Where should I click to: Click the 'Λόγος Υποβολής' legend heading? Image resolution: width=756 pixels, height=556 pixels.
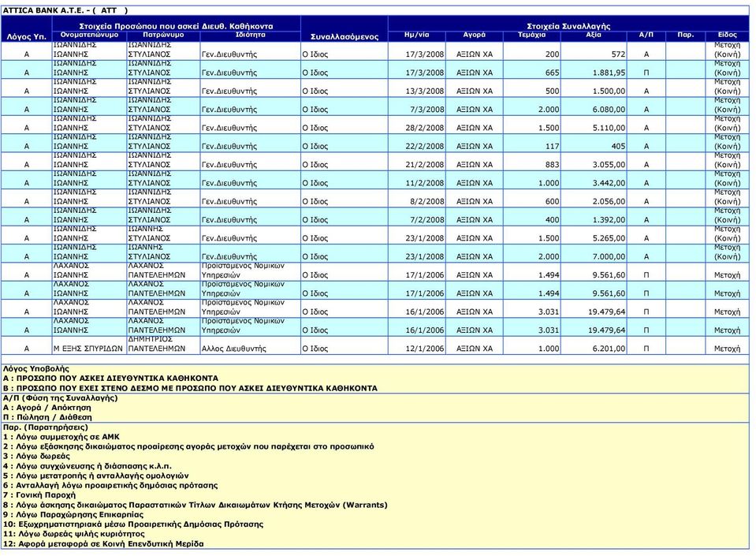[x=36, y=369]
